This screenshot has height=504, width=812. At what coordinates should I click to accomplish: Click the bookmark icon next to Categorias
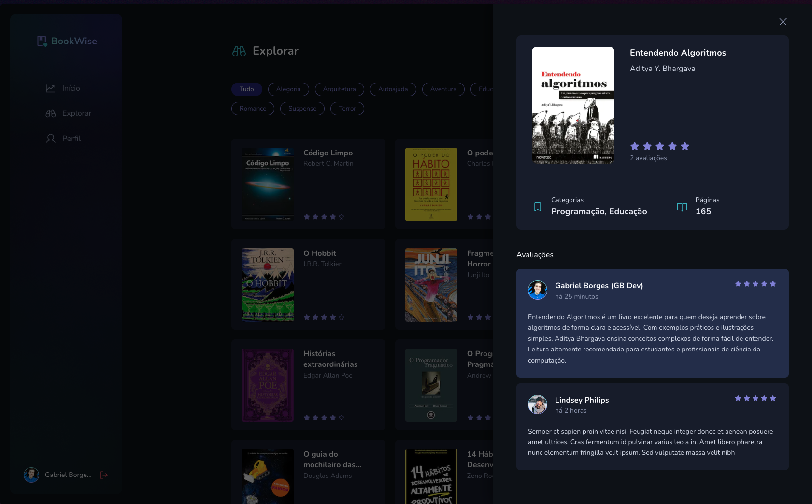coord(538,206)
